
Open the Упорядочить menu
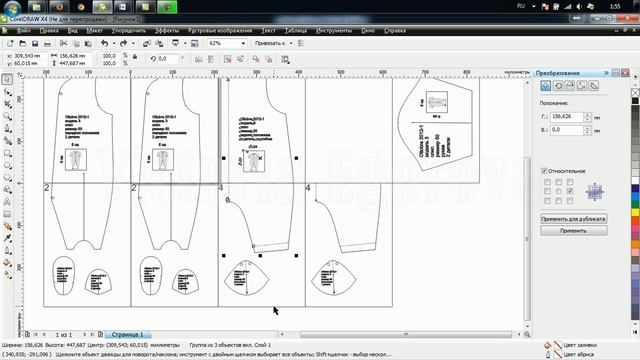pyautogui.click(x=129, y=31)
